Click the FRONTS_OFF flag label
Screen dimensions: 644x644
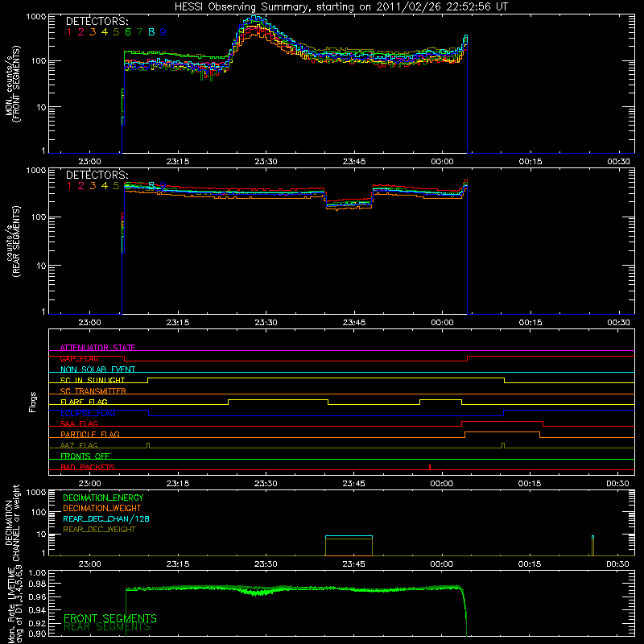pos(85,456)
